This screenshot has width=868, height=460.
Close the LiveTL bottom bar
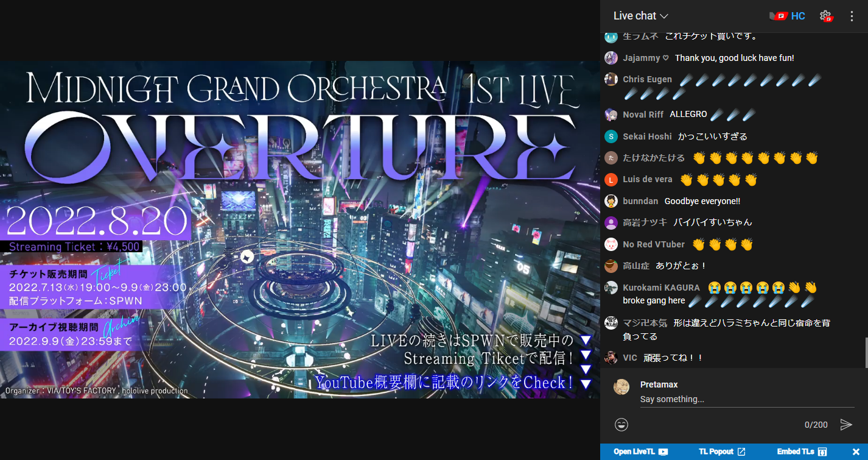tap(856, 451)
